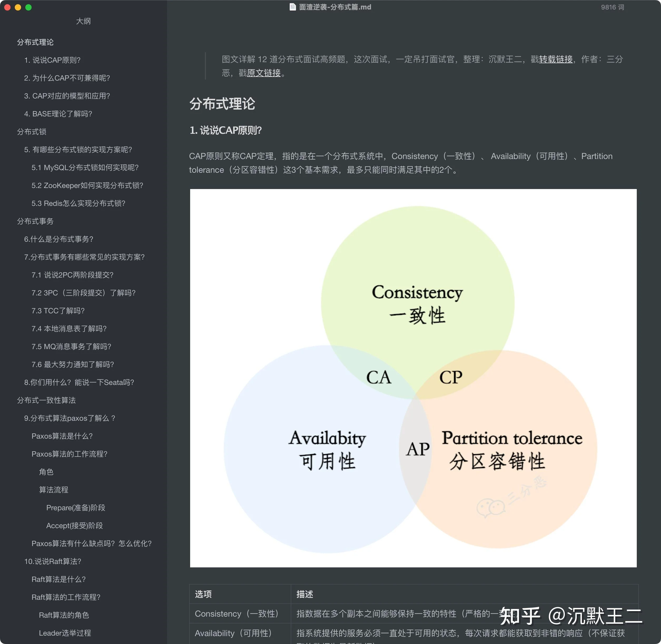This screenshot has height=644, width=661.
Task: Click the document file icon in title bar
Action: coord(293,7)
